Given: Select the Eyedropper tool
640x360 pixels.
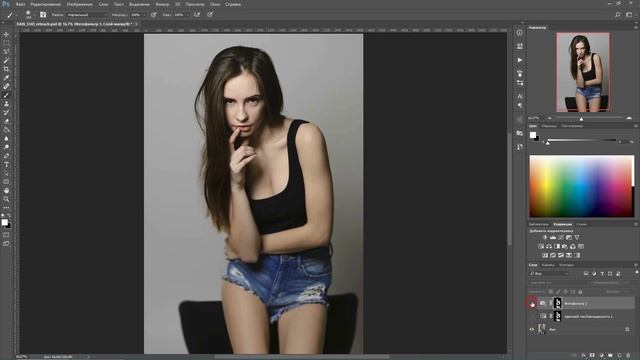Looking at the screenshot, I should [6, 78].
